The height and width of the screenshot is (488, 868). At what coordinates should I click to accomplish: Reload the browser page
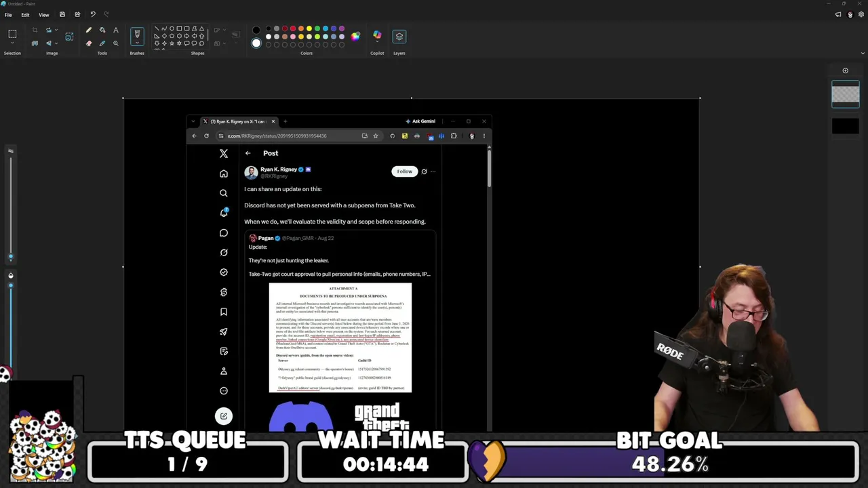tap(206, 136)
